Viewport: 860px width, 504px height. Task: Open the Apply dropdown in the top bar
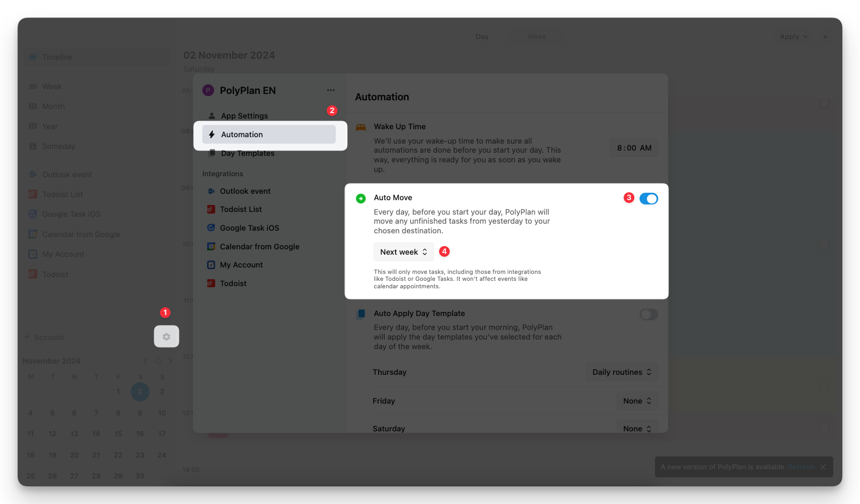[793, 37]
